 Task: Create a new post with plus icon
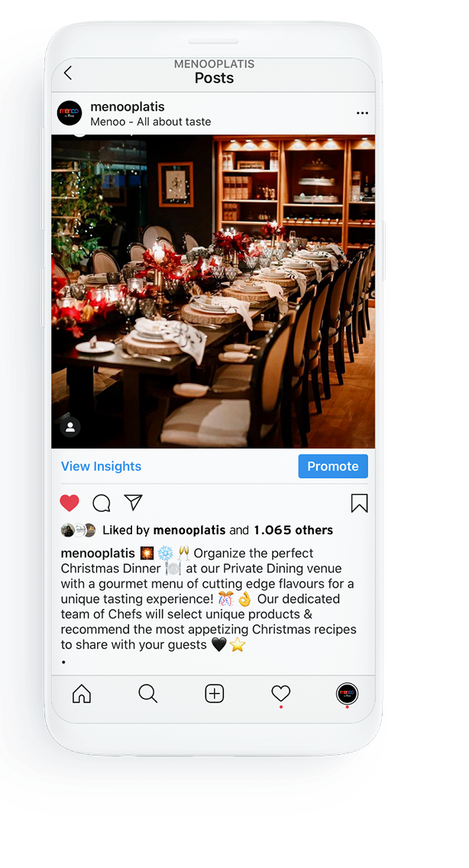click(x=215, y=694)
